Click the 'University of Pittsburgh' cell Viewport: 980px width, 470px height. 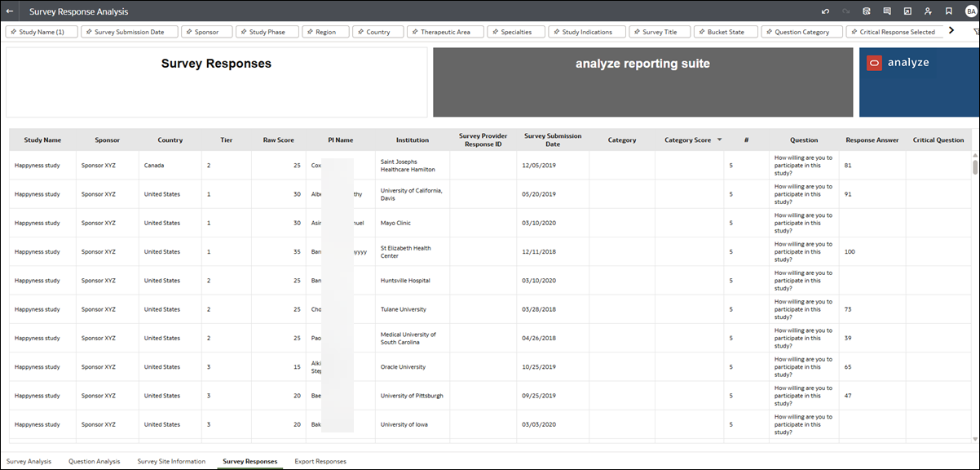pos(413,396)
